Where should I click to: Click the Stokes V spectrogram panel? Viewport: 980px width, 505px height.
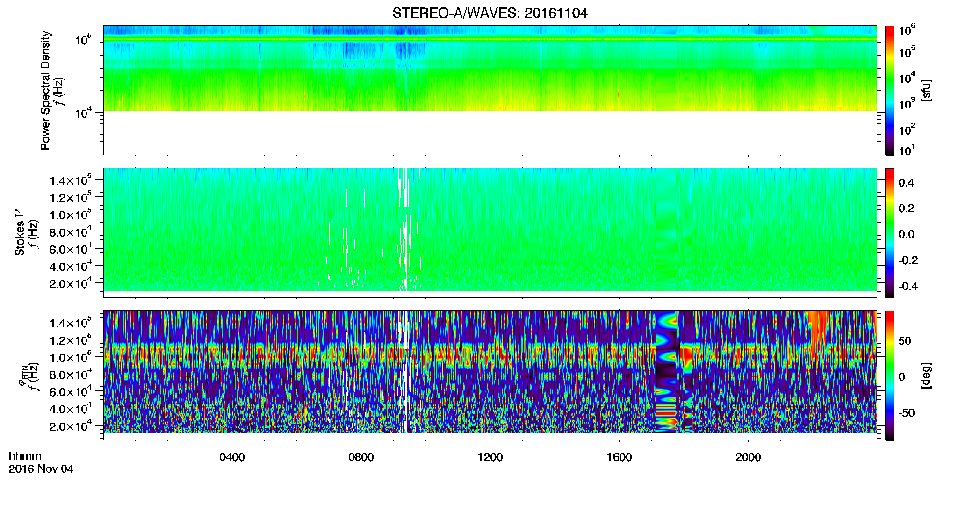490,233
